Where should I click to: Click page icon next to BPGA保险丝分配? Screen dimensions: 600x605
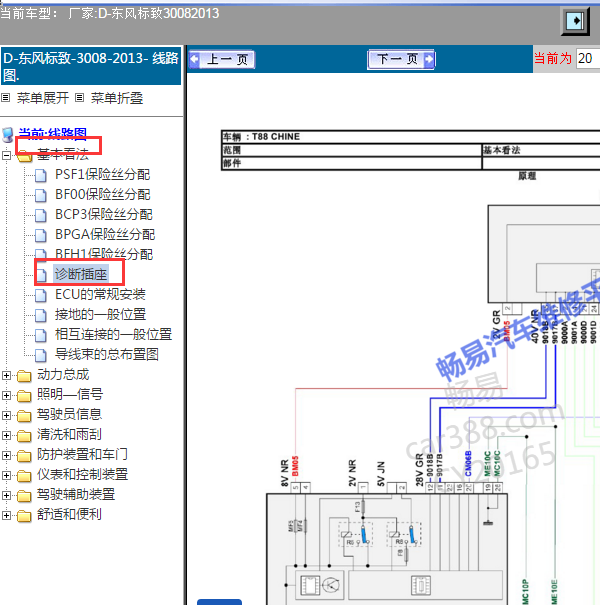pyautogui.click(x=41, y=236)
